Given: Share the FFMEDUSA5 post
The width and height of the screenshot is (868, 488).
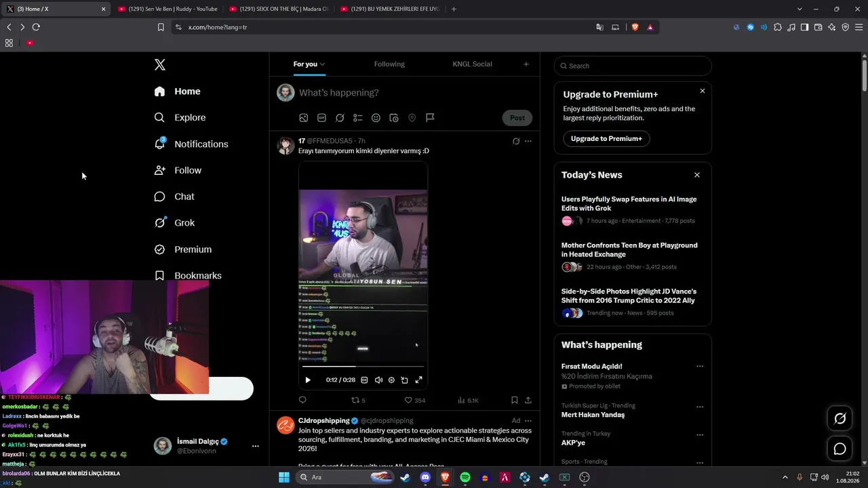Looking at the screenshot, I should click(x=528, y=401).
